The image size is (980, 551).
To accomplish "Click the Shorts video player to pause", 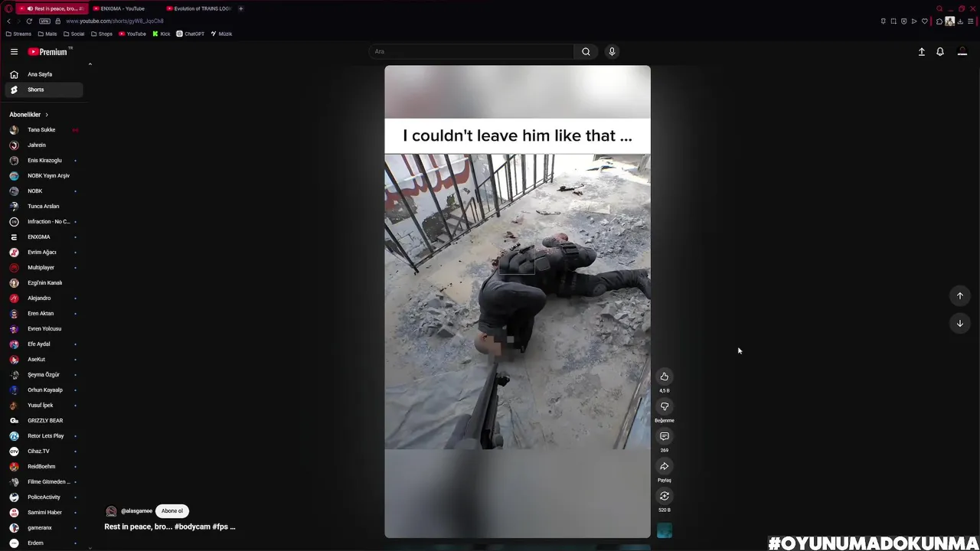I will (x=518, y=302).
